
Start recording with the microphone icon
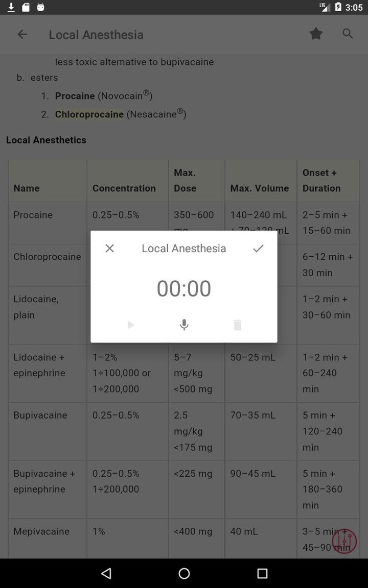point(184,325)
